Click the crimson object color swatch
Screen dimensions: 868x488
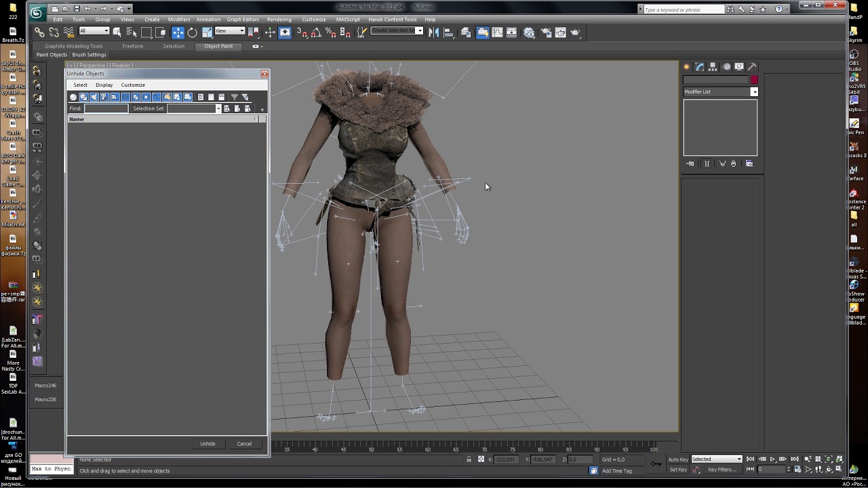[754, 80]
